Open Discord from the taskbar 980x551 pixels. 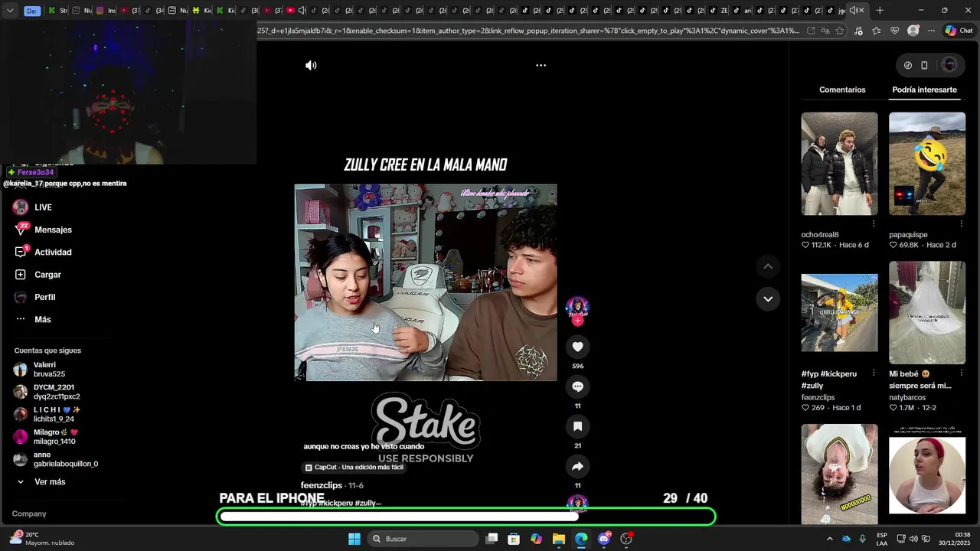tap(604, 539)
